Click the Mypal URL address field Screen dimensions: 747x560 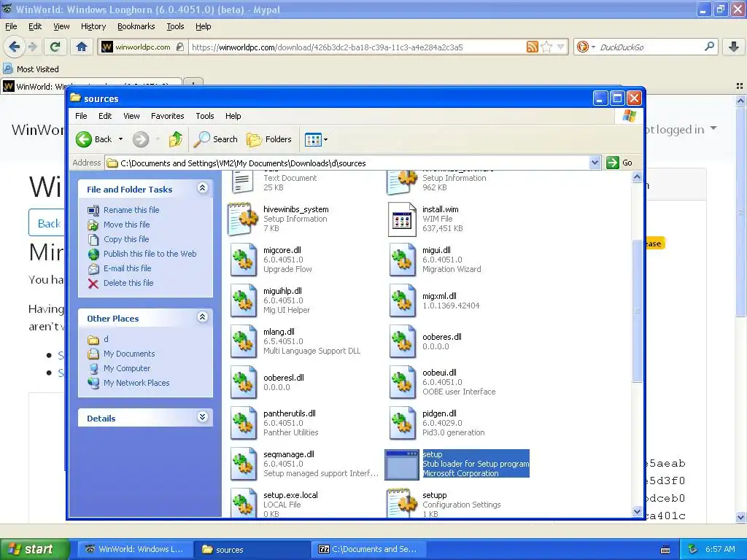pyautogui.click(x=357, y=47)
